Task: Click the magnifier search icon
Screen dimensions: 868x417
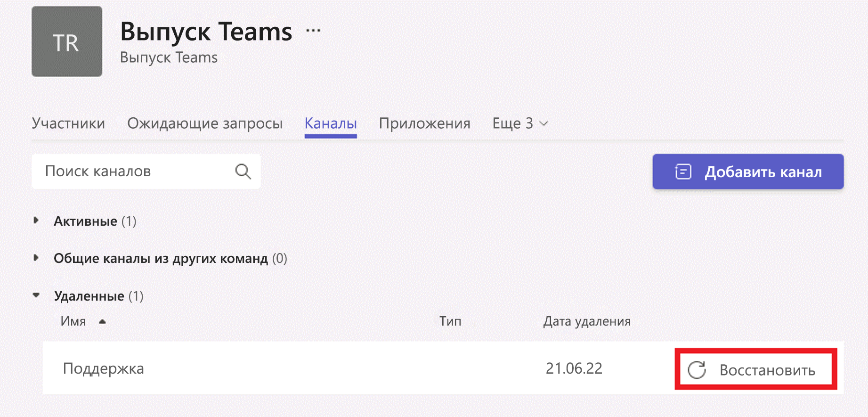Action: (x=243, y=172)
